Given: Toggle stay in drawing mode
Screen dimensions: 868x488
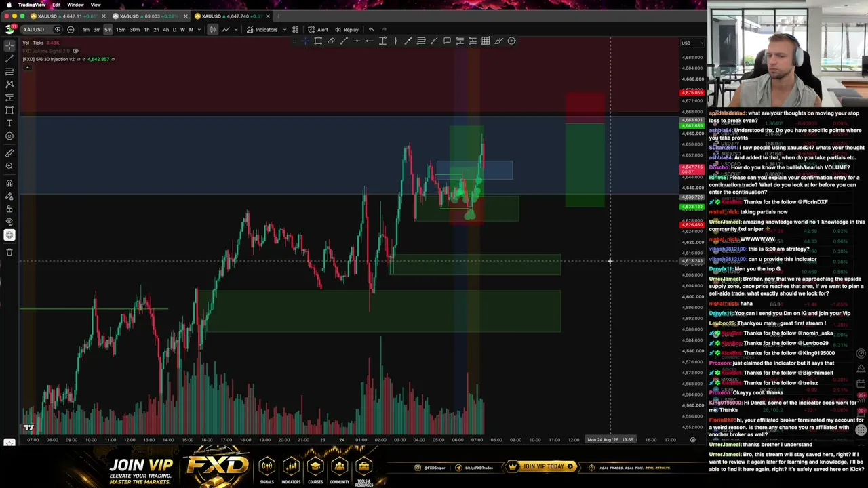Looking at the screenshot, I should 9,196.
